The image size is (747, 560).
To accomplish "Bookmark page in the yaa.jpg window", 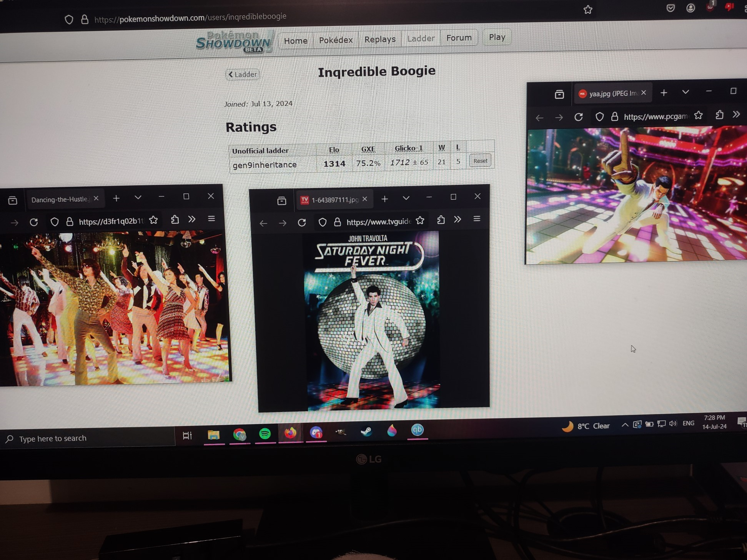I will click(699, 115).
